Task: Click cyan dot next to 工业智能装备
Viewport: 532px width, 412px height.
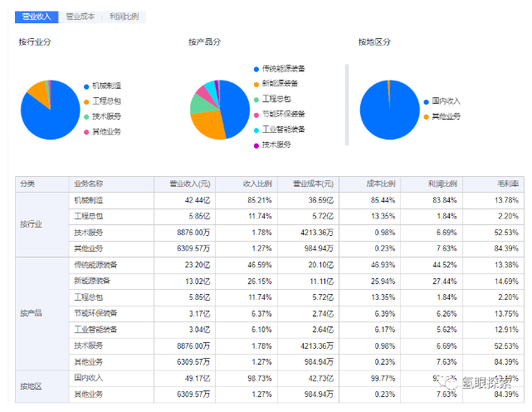Action: [x=256, y=129]
